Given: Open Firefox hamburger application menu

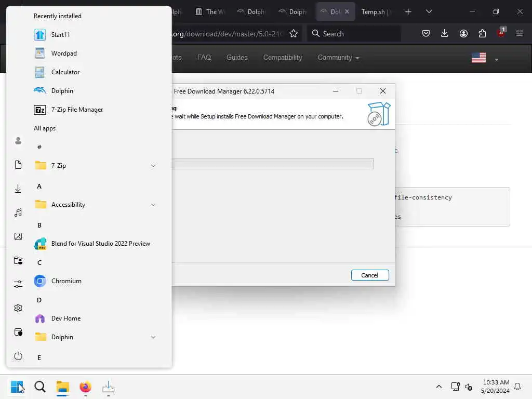Looking at the screenshot, I should [520, 34].
